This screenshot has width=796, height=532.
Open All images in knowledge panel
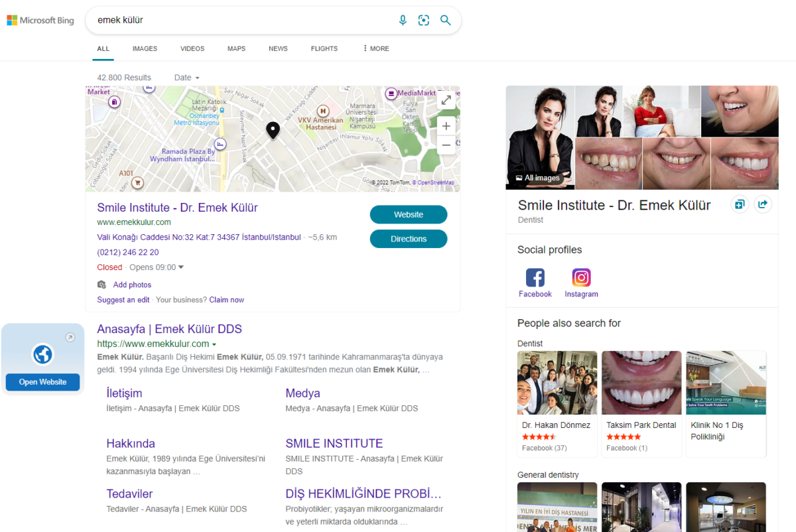click(537, 178)
